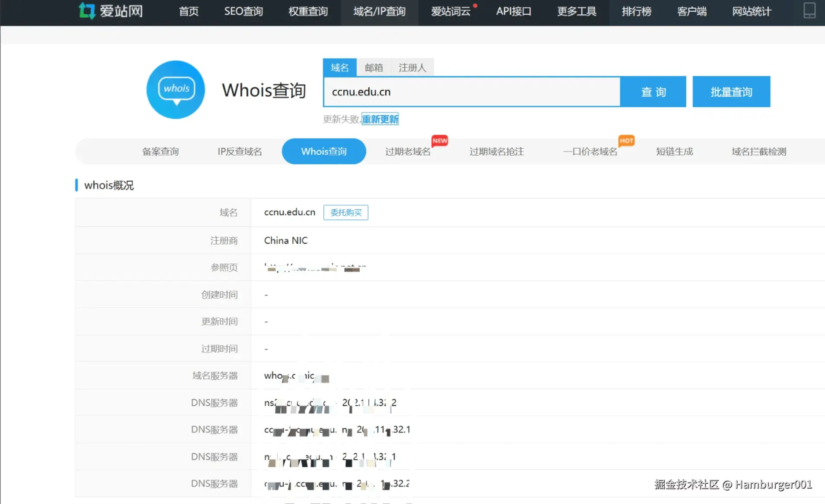Switch to the 注册人 search tab
Screen dimensions: 825x504
click(412, 67)
